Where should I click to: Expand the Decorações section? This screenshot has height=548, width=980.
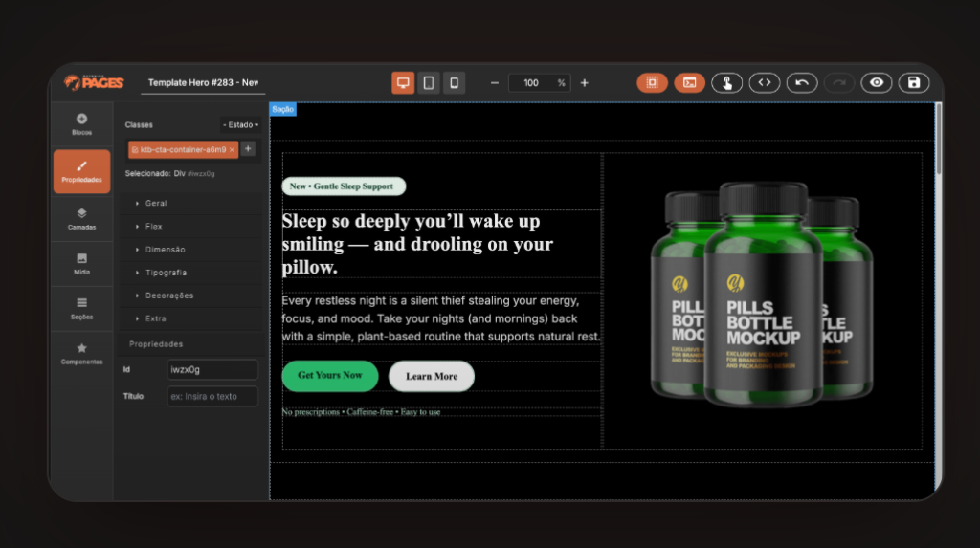[x=168, y=296]
